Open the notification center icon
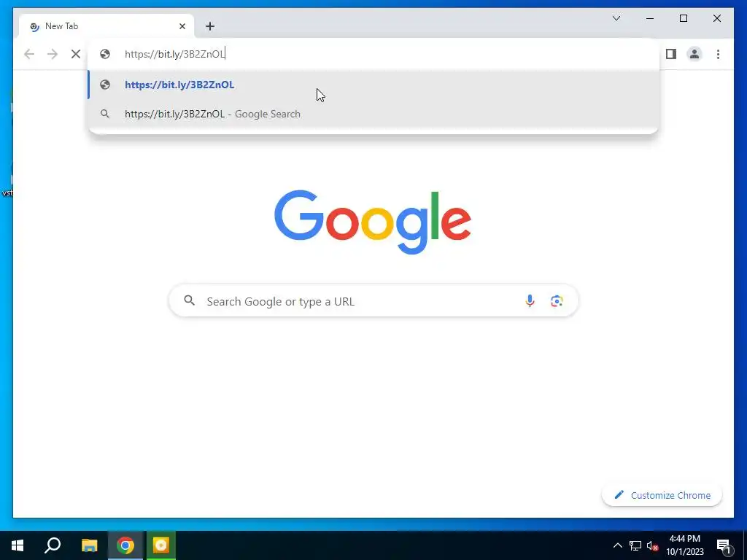This screenshot has width=747, height=560. coord(724,546)
